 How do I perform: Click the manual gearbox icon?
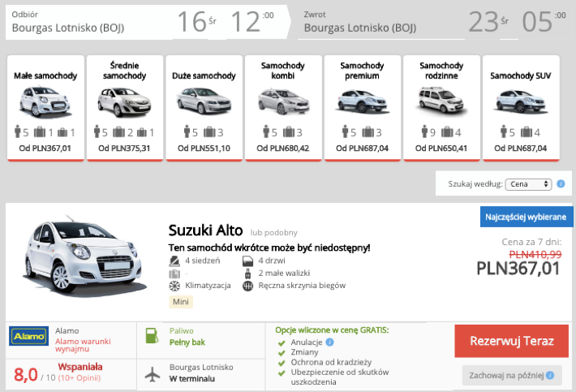[x=248, y=286]
